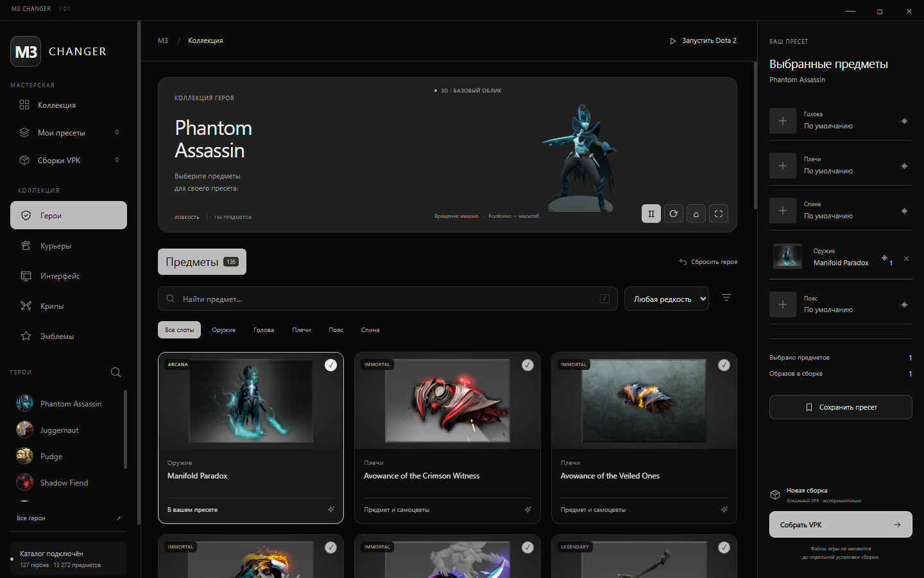Remove Manifold Paradox from the preset
Screen dimensions: 924x578
tap(906, 258)
